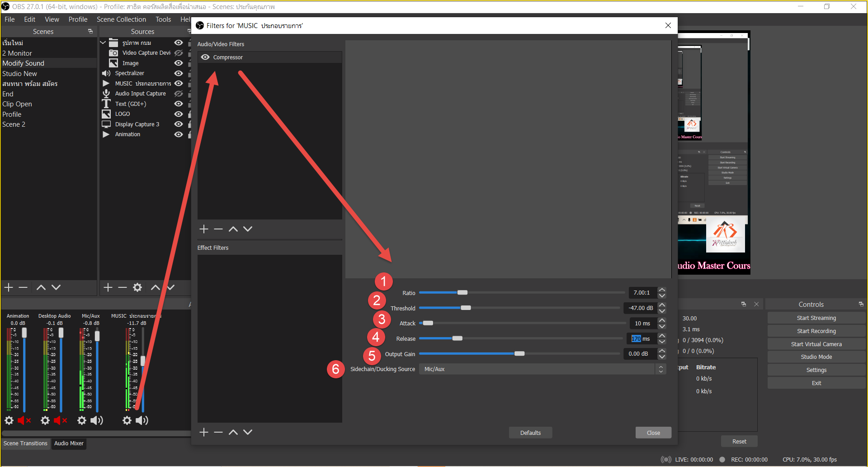868x467 pixels.
Task: Open source properties via gear icon
Action: (137, 287)
